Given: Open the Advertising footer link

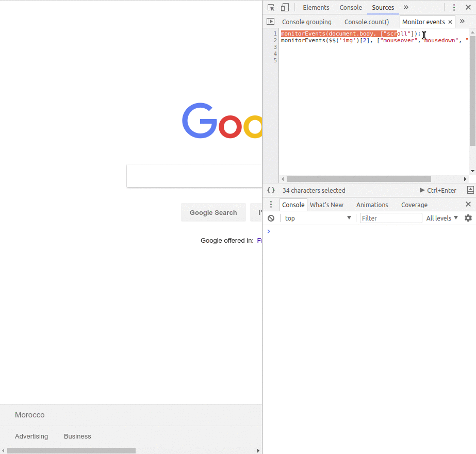Looking at the screenshot, I should click(31, 436).
